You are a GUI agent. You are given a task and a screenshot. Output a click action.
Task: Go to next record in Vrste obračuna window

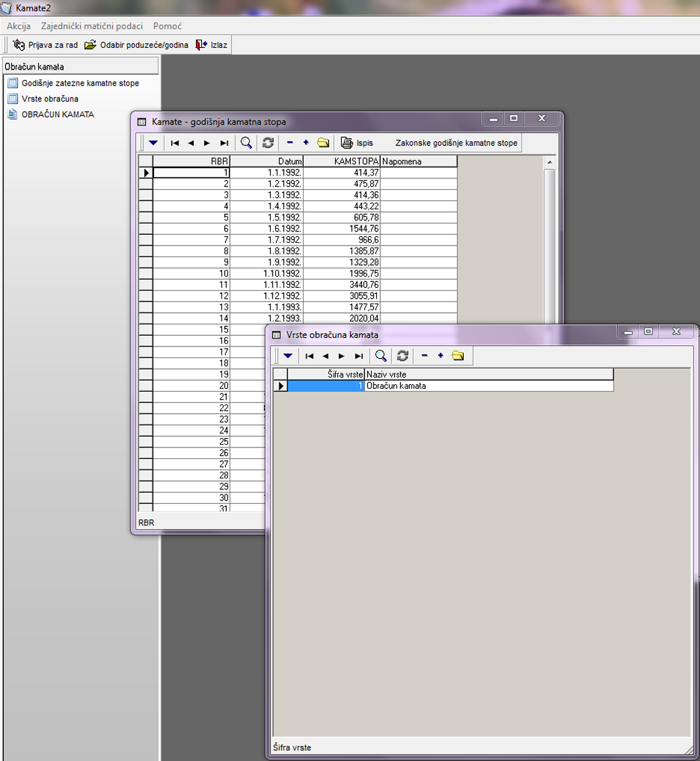coord(341,356)
